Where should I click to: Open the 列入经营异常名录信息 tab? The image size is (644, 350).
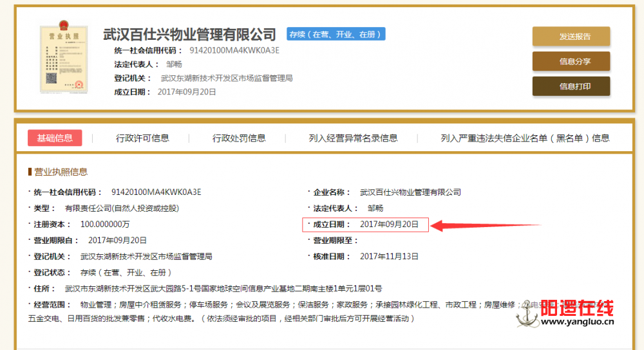pos(353,138)
